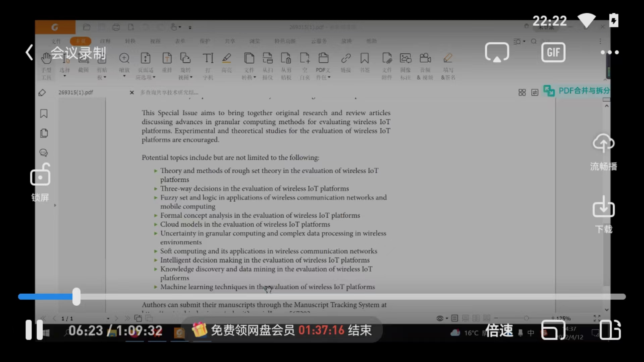644x362 pixels.
Task: Toggle the screen lock 锁屏
Action: click(x=40, y=175)
